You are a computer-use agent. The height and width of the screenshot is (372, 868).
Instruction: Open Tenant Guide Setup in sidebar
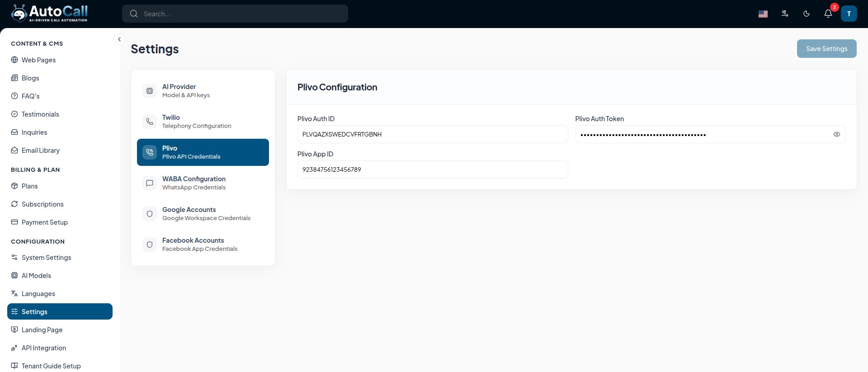[60, 366]
